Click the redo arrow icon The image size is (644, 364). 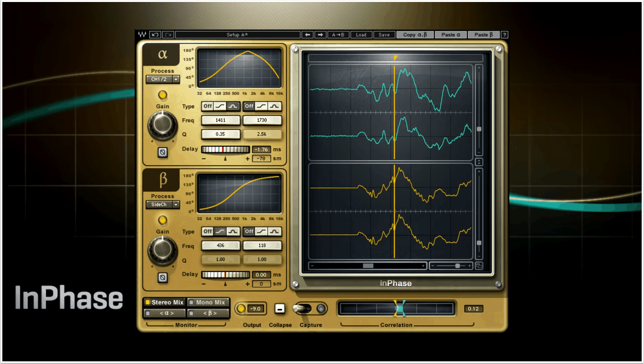tap(168, 35)
